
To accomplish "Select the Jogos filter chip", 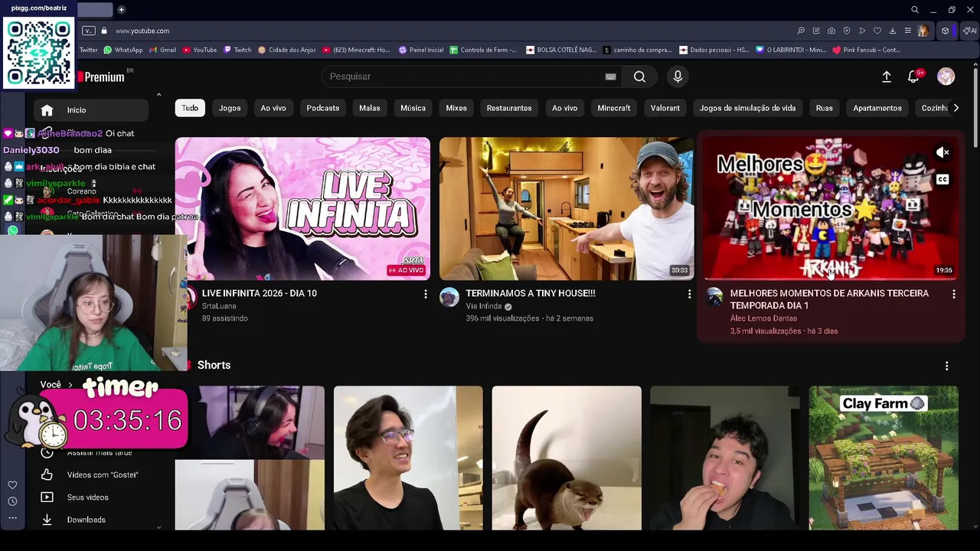I will [x=230, y=108].
